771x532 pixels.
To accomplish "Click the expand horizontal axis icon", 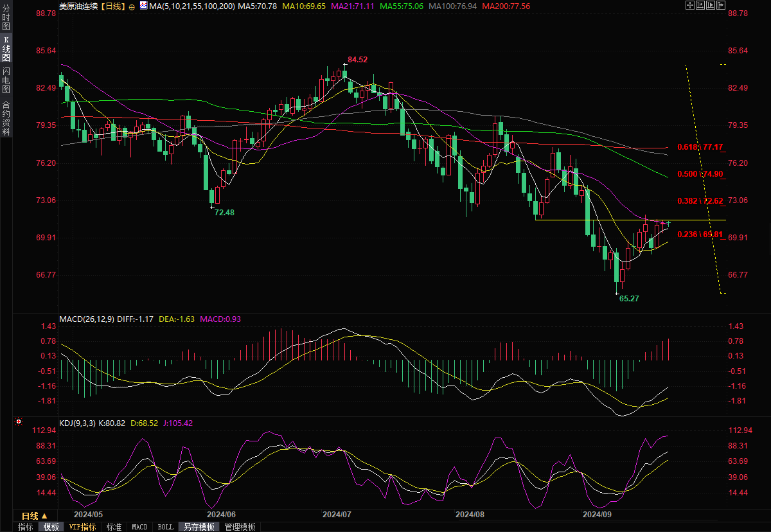I will [x=711, y=6].
